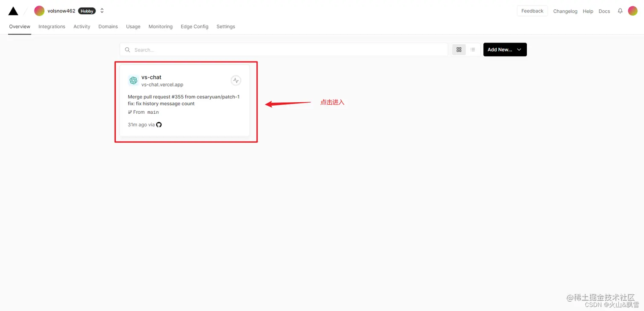Switch to the Settings tab
The height and width of the screenshot is (311, 644).
[226, 26]
